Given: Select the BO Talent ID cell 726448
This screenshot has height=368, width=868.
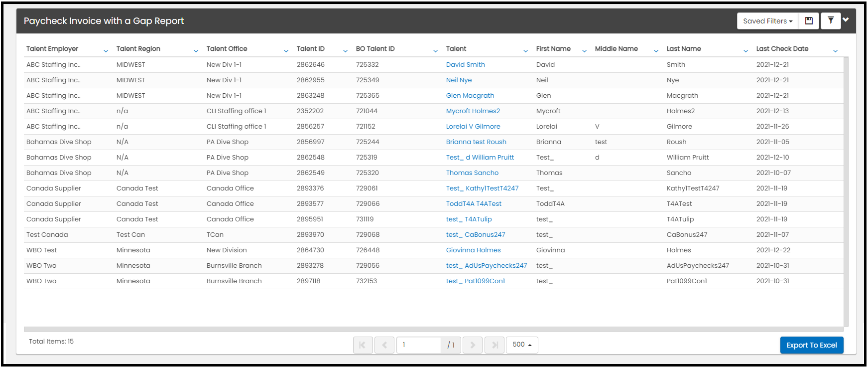Looking at the screenshot, I should (368, 250).
